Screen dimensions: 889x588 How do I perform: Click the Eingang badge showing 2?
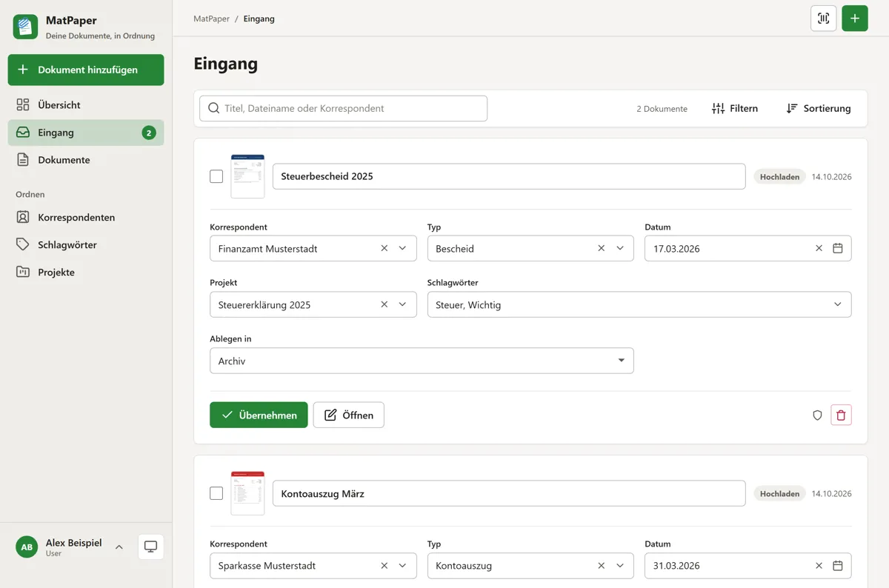click(x=149, y=133)
